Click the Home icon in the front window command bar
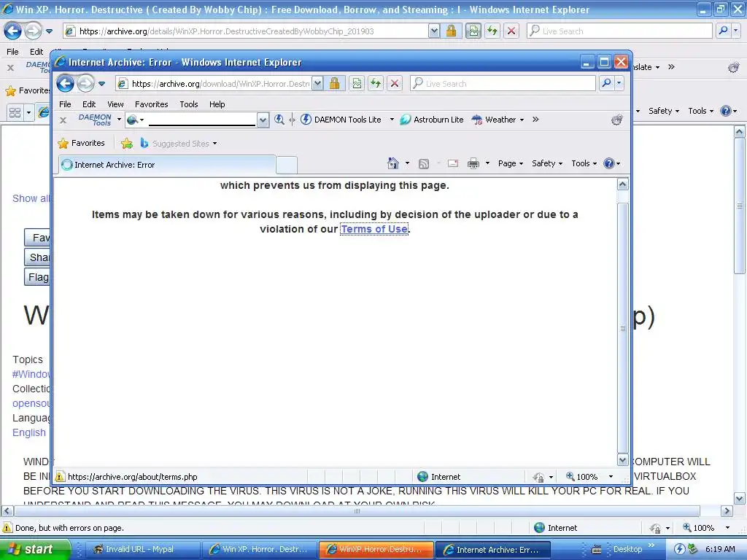The height and width of the screenshot is (560, 747). (x=393, y=163)
